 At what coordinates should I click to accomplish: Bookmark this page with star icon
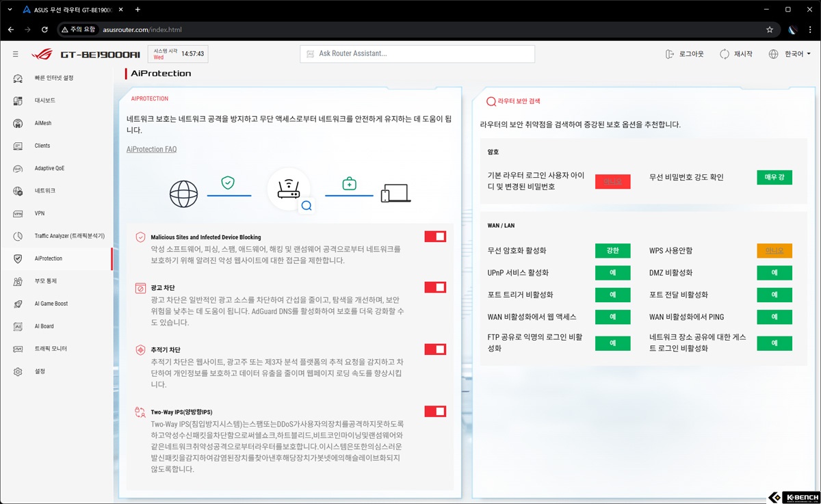click(x=770, y=30)
